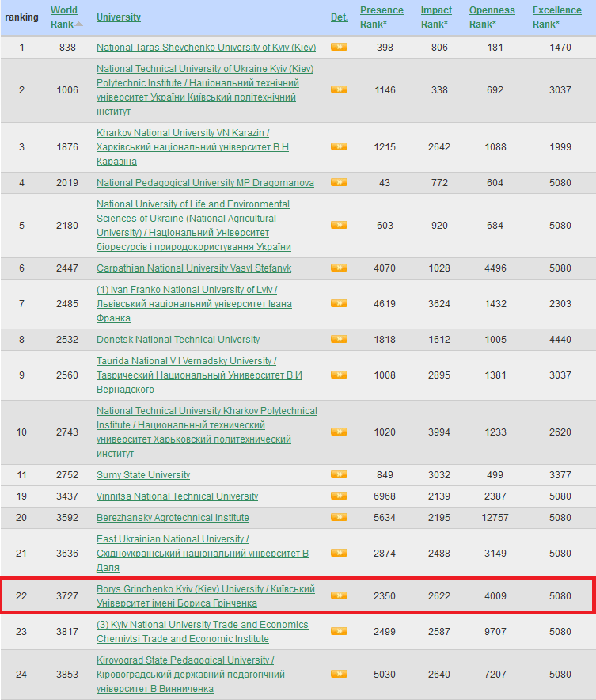Select world rank value 2752
The width and height of the screenshot is (596, 700).
point(67,475)
